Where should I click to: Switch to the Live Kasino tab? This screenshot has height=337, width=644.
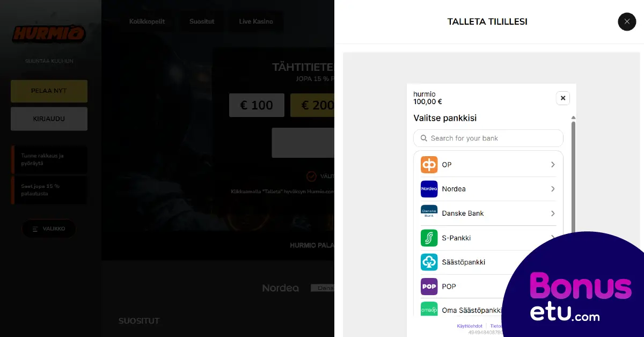[255, 21]
